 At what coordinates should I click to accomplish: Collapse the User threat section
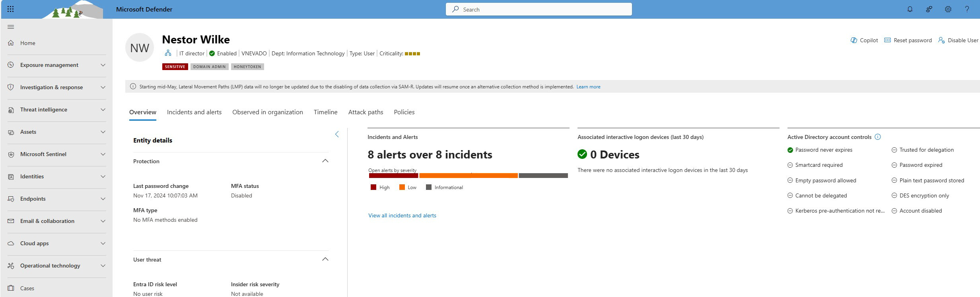point(325,259)
